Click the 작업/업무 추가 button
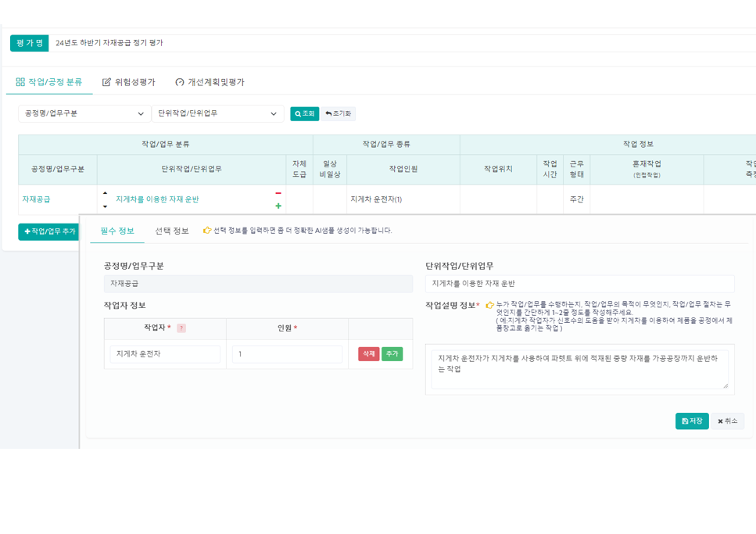756x534 pixels. (49, 231)
